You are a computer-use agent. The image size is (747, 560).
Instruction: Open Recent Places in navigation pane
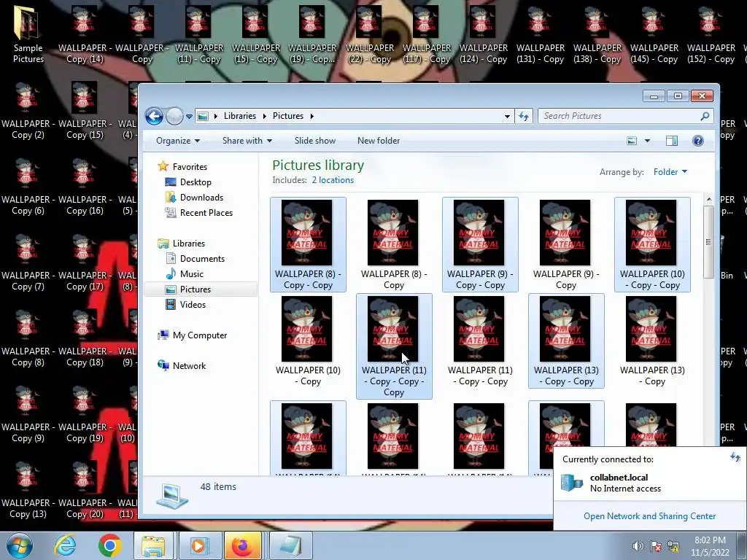tap(206, 212)
